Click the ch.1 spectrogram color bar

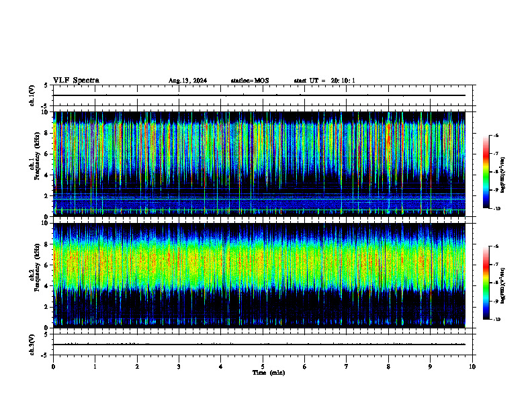(x=486, y=172)
